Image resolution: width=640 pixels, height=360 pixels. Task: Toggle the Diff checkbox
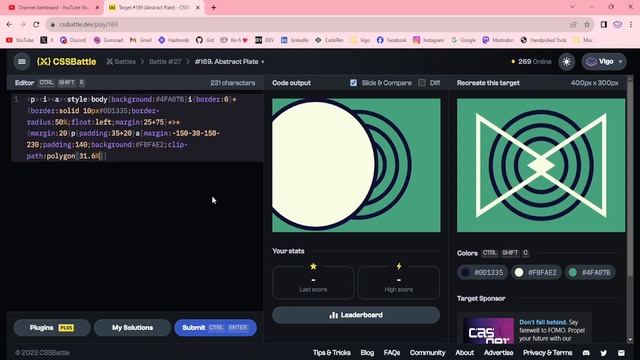point(422,83)
